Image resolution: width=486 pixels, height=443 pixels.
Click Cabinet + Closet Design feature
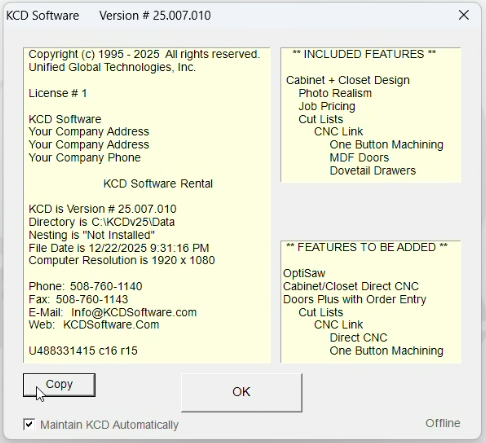(x=348, y=80)
